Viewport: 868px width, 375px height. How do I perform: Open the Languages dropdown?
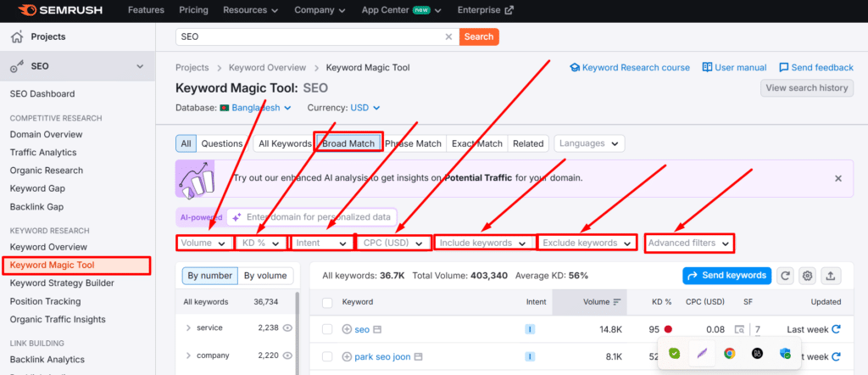(589, 143)
